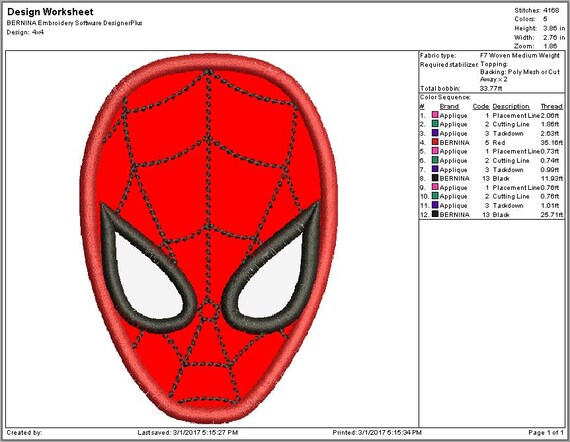The height and width of the screenshot is (442, 570).
Task: Select the 'Black' description in row 8
Action: tap(501, 178)
